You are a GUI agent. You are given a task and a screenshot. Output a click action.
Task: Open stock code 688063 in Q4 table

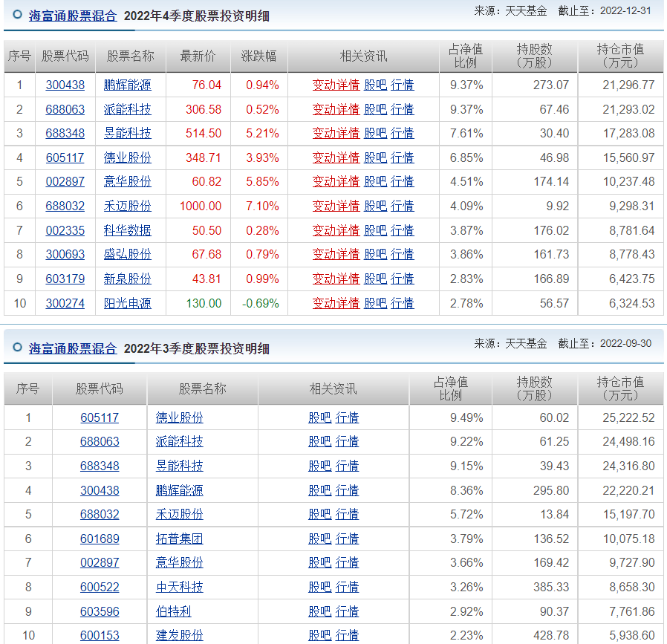pyautogui.click(x=65, y=109)
